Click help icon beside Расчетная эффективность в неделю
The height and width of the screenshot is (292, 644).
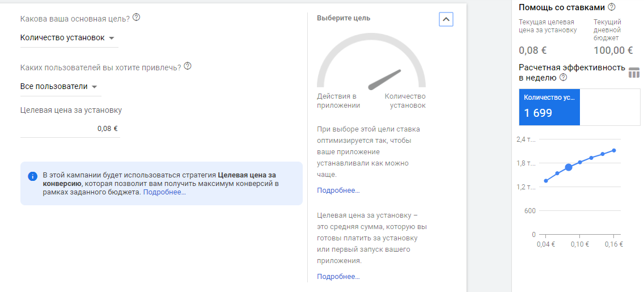[563, 77]
